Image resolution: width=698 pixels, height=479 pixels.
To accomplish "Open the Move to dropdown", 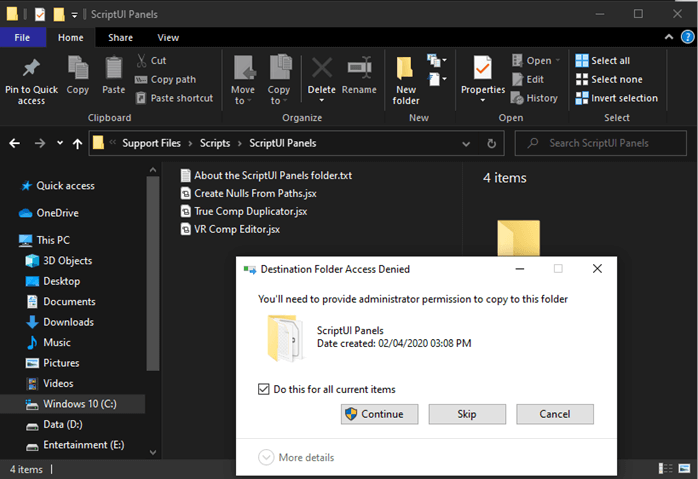I will pos(243,80).
